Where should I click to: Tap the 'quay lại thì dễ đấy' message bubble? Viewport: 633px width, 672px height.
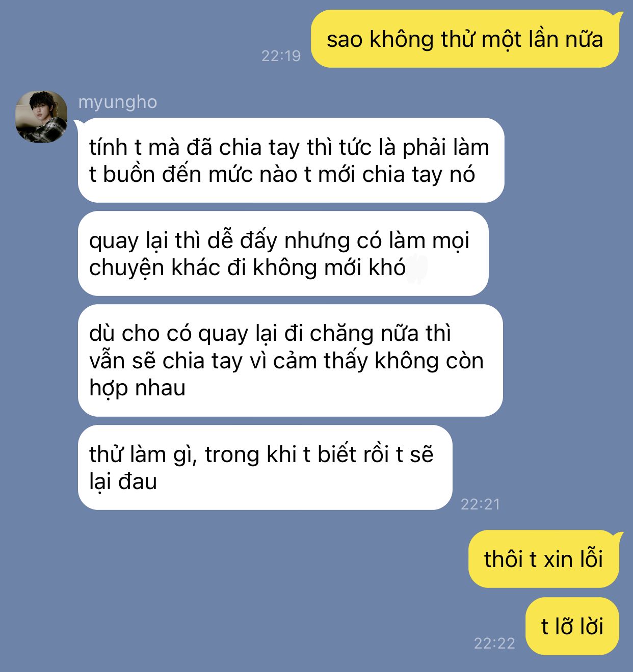click(x=283, y=254)
